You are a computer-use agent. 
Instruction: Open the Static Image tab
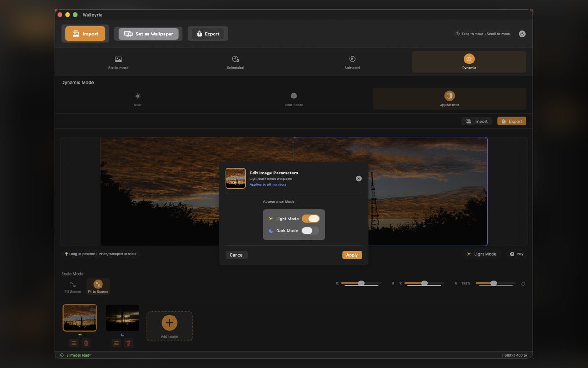118,62
